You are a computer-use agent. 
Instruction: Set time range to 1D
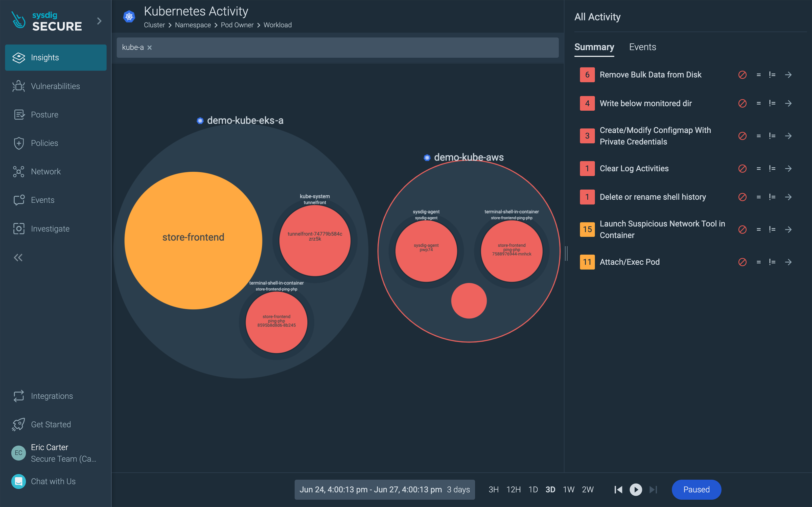[533, 490]
